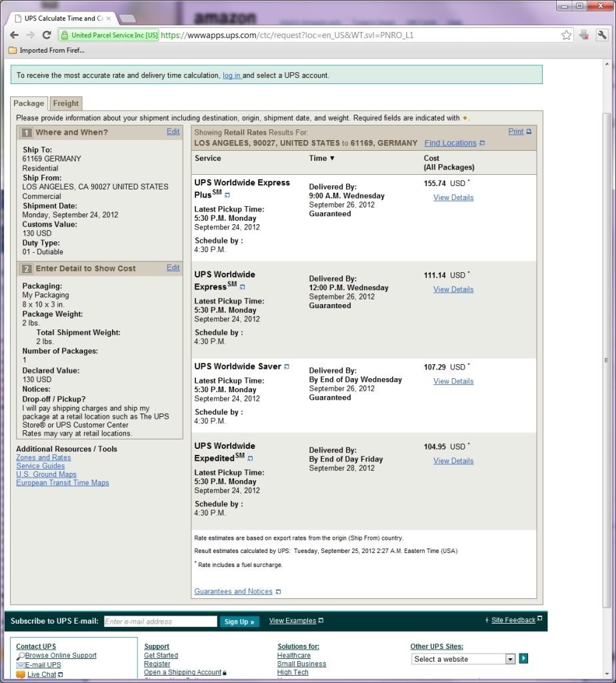Go back to the previous page
The image size is (616, 683).
point(14,35)
